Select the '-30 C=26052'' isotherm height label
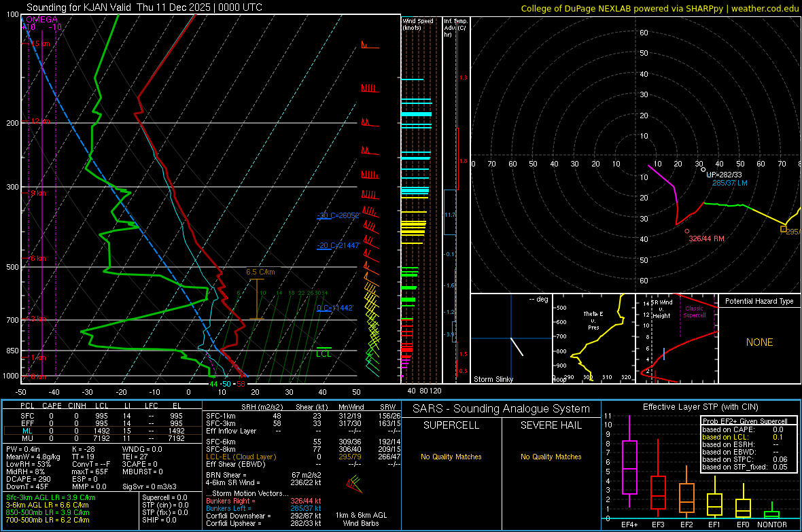The image size is (802, 532). pyautogui.click(x=338, y=215)
